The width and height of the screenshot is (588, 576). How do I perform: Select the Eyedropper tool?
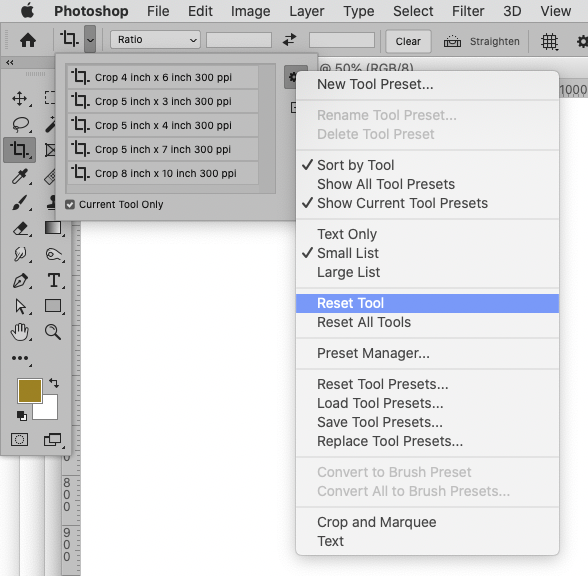20,177
